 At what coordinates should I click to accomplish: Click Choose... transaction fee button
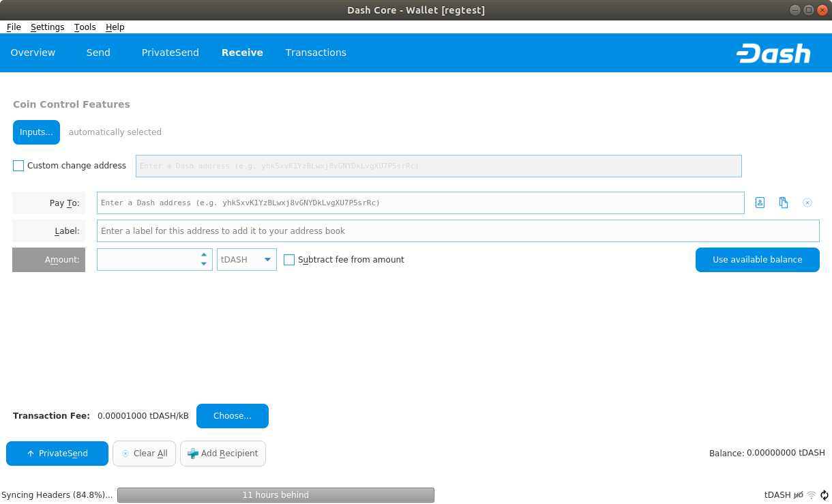[x=233, y=416]
